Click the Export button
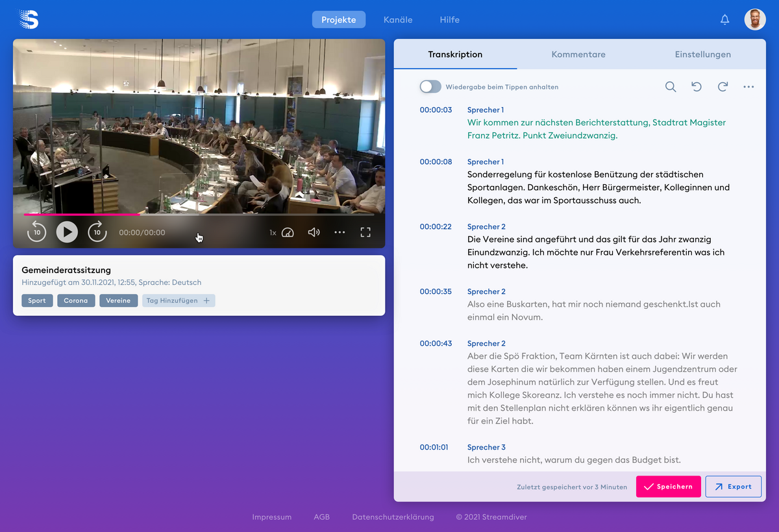The height and width of the screenshot is (532, 779). (734, 487)
